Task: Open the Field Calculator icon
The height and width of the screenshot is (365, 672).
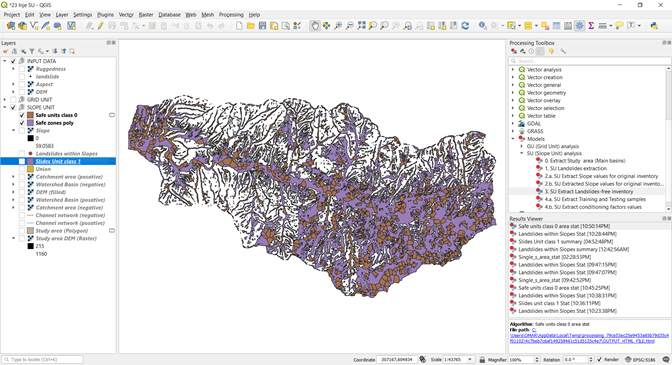Action: click(568, 26)
